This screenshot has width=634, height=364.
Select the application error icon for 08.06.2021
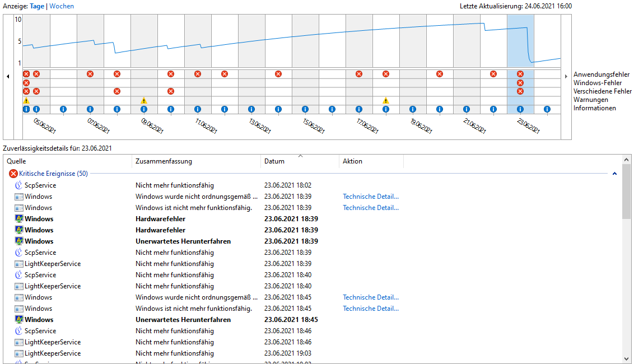tap(117, 74)
